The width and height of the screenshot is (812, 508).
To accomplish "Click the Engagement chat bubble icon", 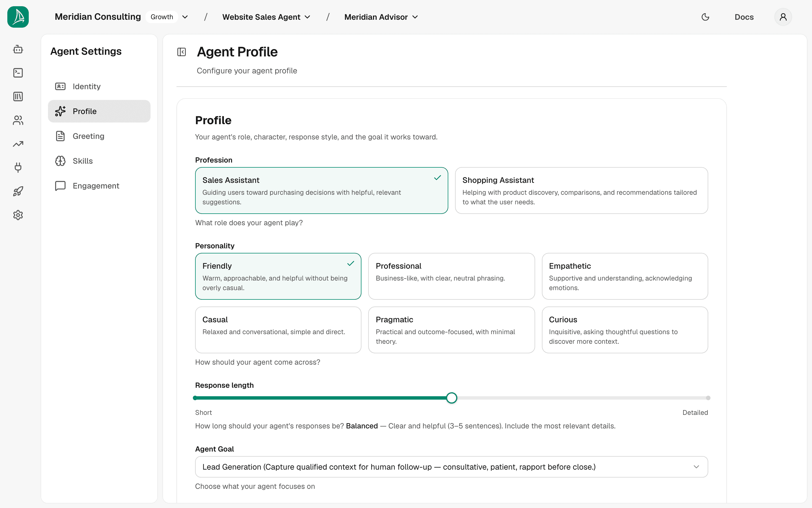I will pyautogui.click(x=60, y=186).
